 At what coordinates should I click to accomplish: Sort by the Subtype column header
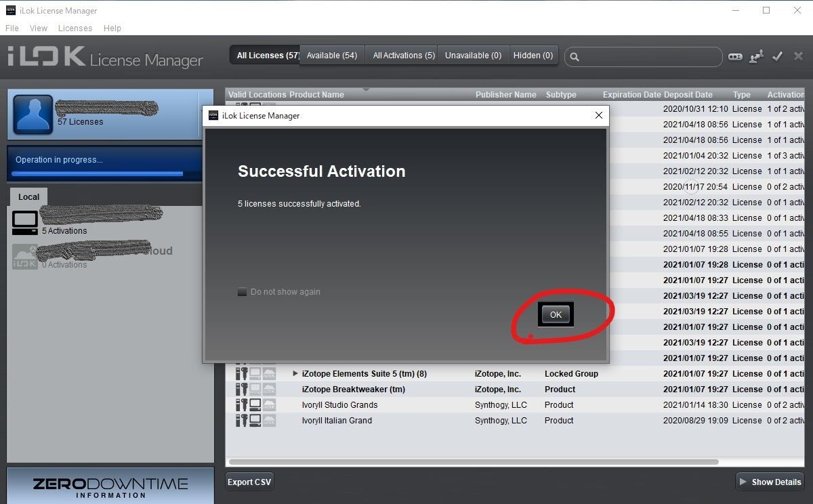click(561, 95)
